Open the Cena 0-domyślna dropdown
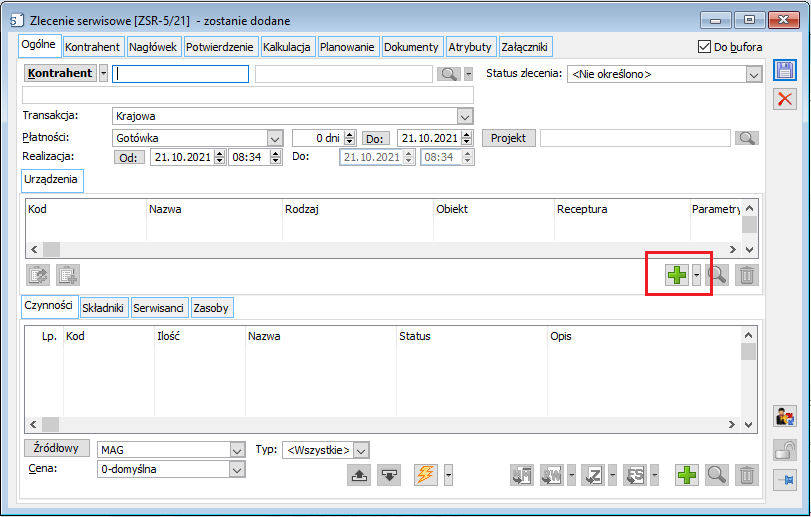The width and height of the screenshot is (811, 517). (x=237, y=469)
